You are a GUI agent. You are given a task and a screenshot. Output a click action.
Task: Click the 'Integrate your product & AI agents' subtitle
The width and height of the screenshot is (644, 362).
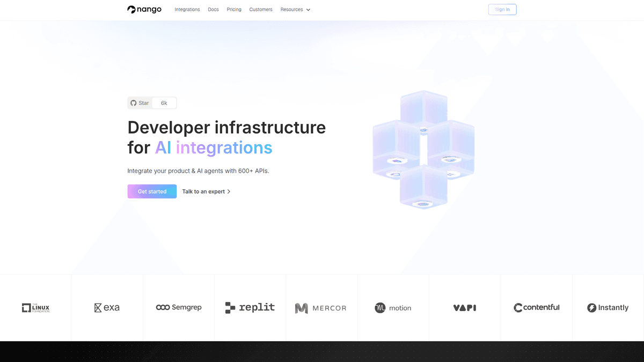pos(198,171)
